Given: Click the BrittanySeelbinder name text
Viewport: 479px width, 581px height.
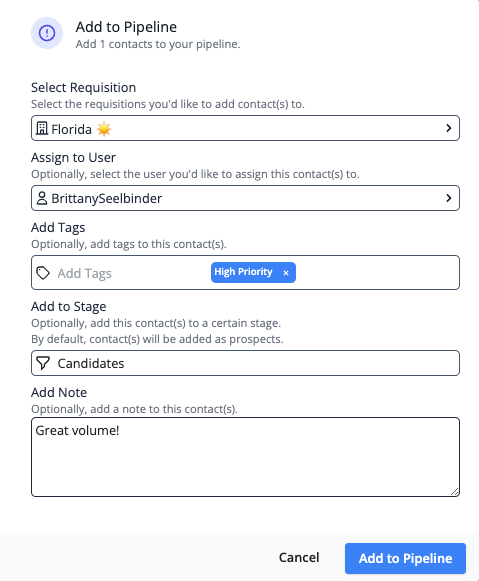Looking at the screenshot, I should click(107, 199).
